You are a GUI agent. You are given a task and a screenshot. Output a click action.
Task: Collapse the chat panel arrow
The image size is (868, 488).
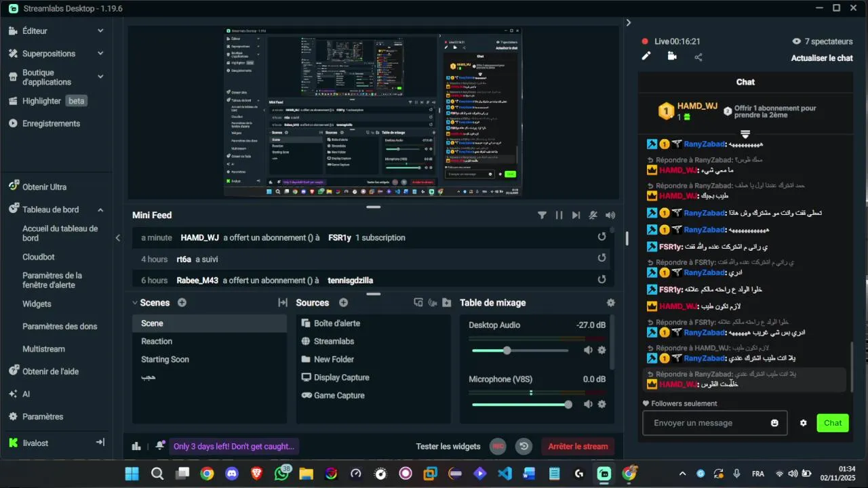[629, 22]
